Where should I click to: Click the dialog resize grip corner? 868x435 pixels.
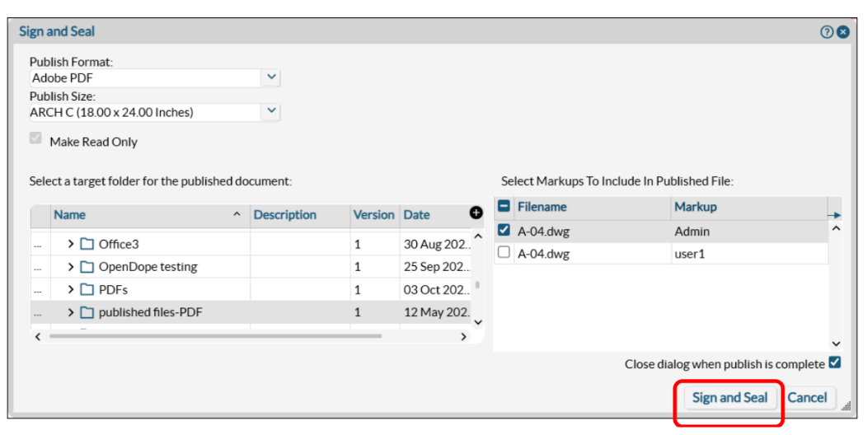pos(846,406)
